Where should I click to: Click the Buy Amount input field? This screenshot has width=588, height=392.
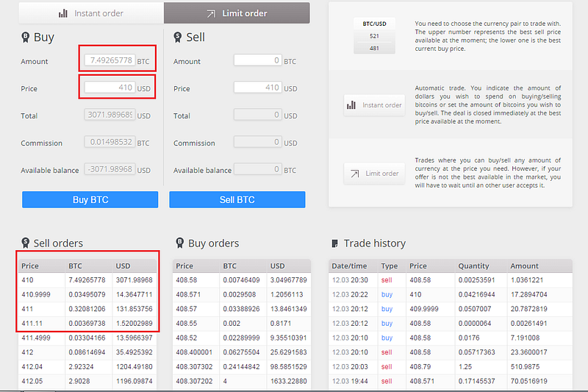(x=110, y=60)
